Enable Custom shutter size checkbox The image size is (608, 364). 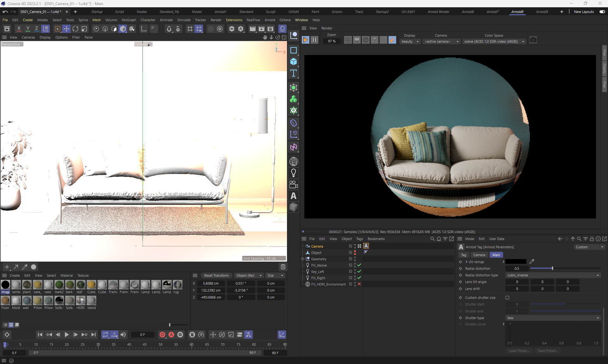click(x=507, y=298)
